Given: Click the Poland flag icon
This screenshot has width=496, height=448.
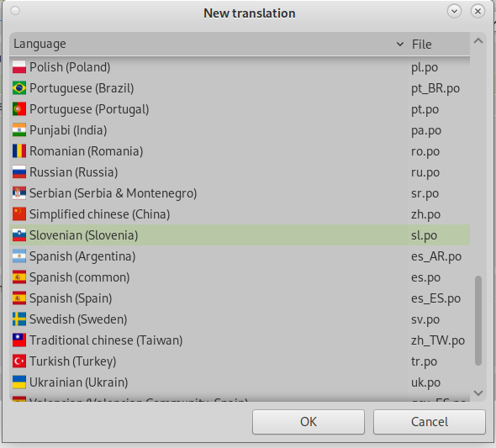Looking at the screenshot, I should (19, 67).
